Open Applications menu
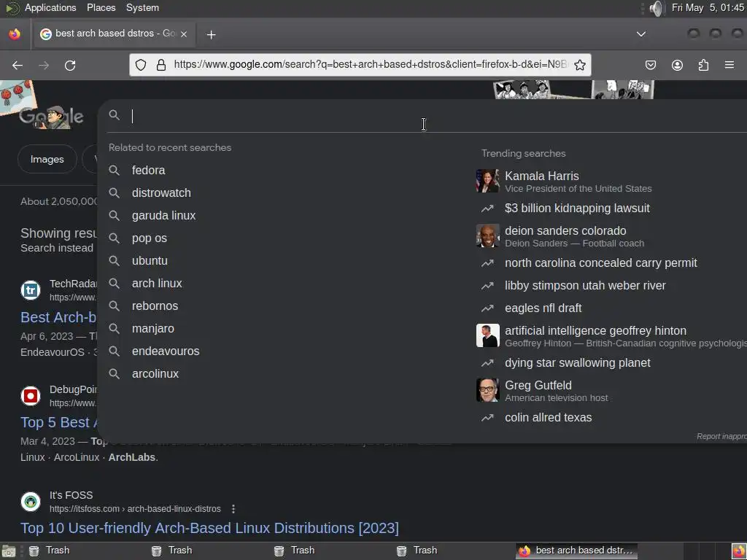Screen dimensions: 747x560 (50, 7)
